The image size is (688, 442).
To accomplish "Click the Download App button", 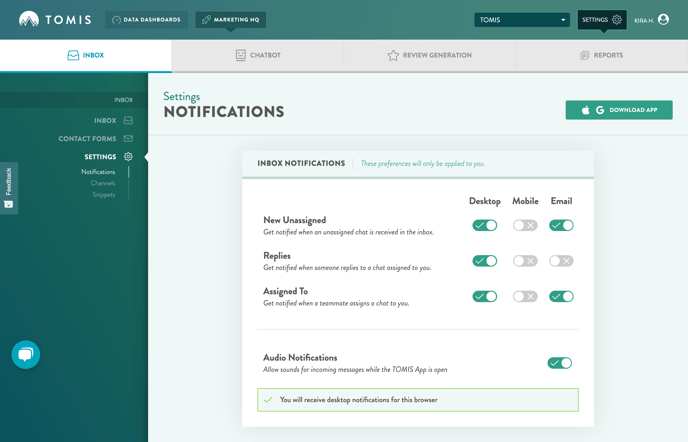I will click(619, 110).
